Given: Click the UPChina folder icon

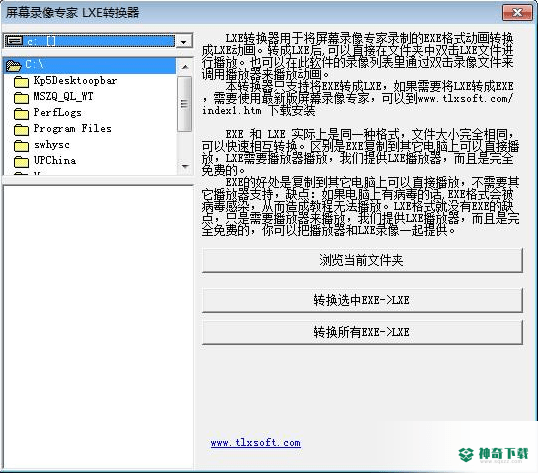Looking at the screenshot, I should [21, 162].
